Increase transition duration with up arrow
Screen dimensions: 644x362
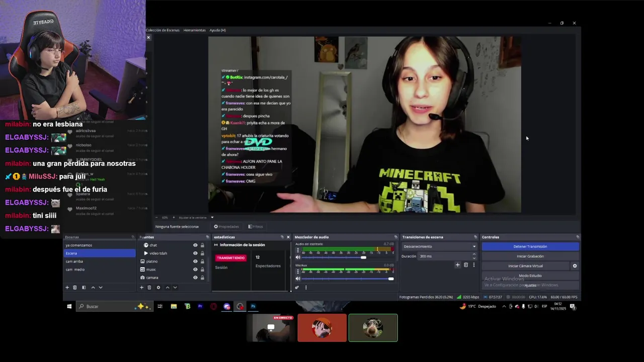(473, 254)
